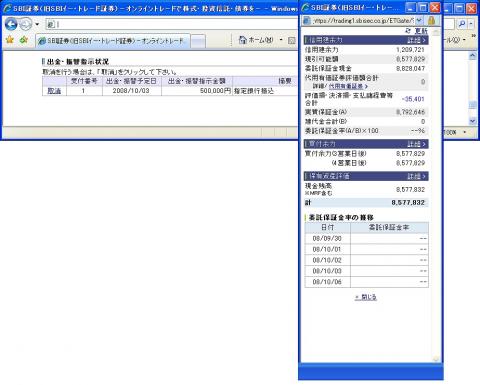Image resolution: width=480 pixels, height=385 pixels.
Task: Click main window scrollbar up arrow
Action: tap(472, 56)
